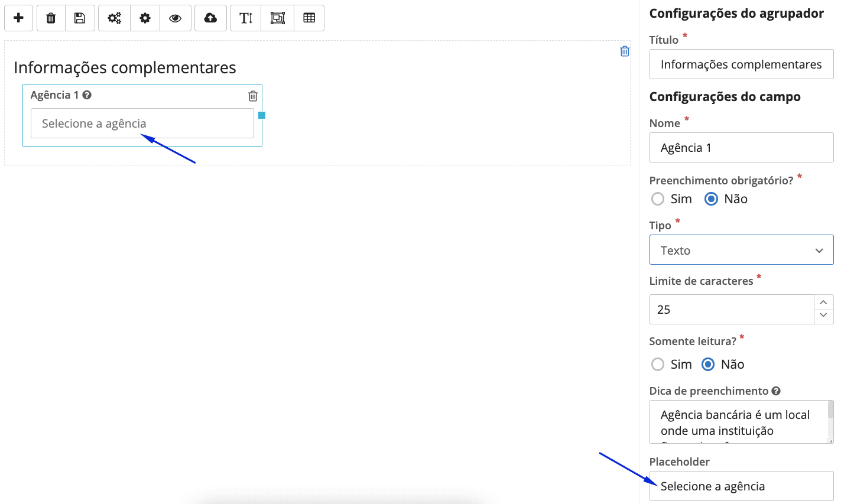Delete the Informações complementares group
Viewport: 841px width, 504px height.
(625, 51)
